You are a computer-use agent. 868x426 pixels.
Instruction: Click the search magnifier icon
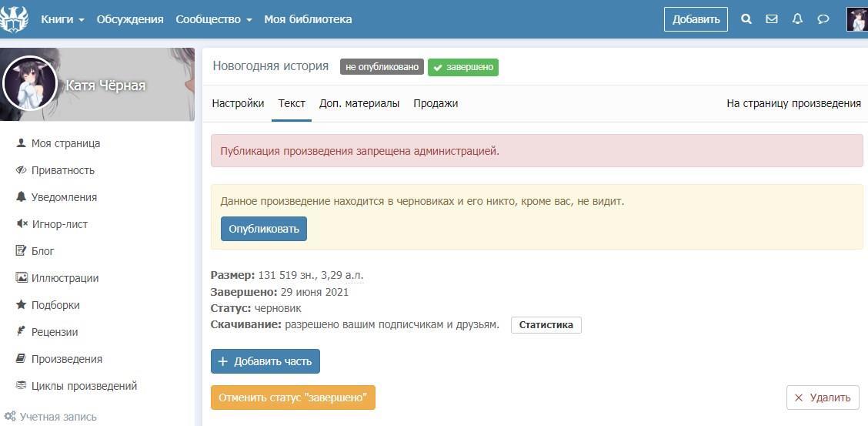tap(746, 19)
